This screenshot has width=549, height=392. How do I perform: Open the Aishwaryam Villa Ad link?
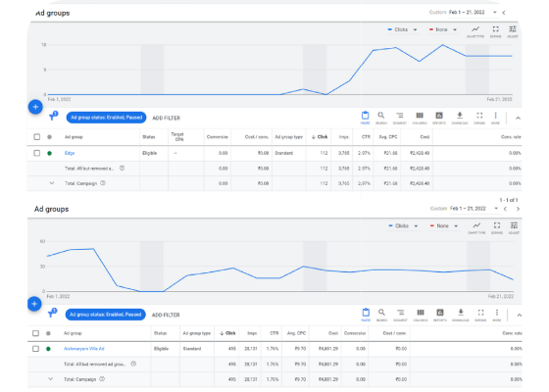(x=84, y=349)
